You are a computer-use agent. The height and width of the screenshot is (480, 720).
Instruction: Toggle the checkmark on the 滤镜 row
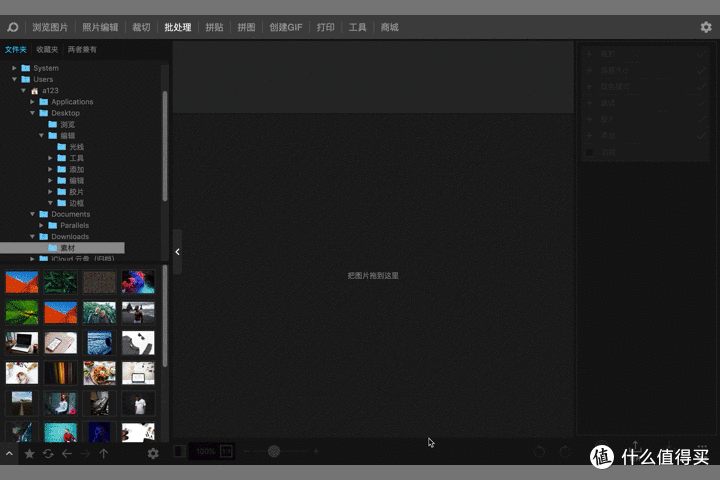[701, 103]
